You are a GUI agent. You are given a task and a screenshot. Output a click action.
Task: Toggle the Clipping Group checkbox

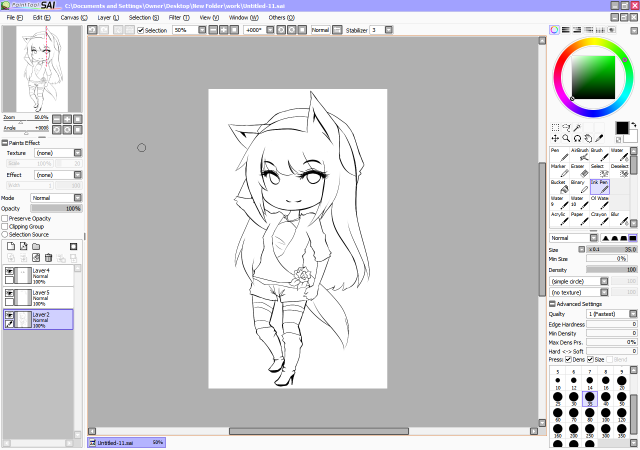click(x=5, y=226)
